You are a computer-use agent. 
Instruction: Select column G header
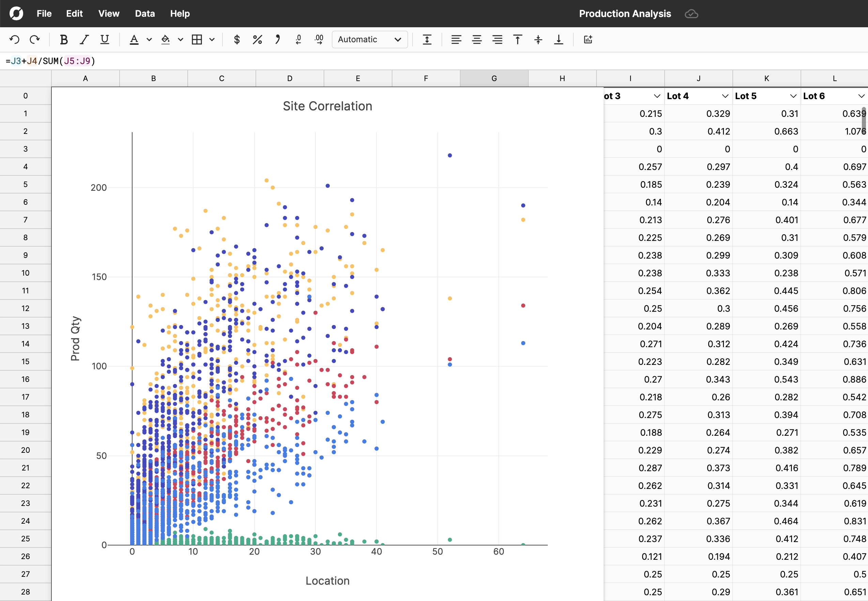pos(494,78)
